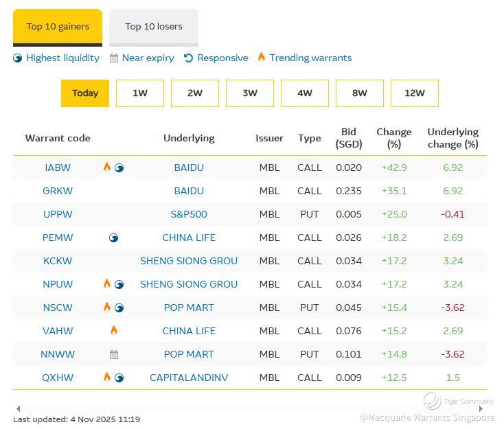Click the flame icon in NSCW row
The width and height of the screenshot is (504, 429).
(x=107, y=307)
